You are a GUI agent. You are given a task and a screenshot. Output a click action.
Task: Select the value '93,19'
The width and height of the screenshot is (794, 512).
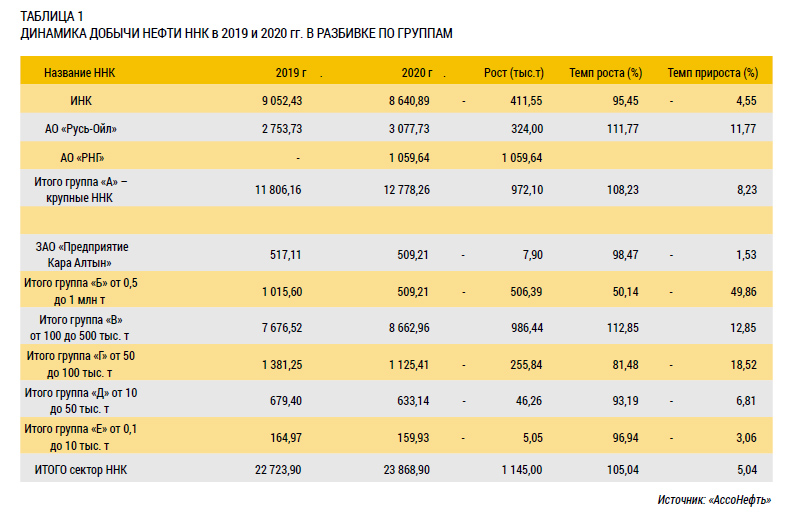(625, 401)
